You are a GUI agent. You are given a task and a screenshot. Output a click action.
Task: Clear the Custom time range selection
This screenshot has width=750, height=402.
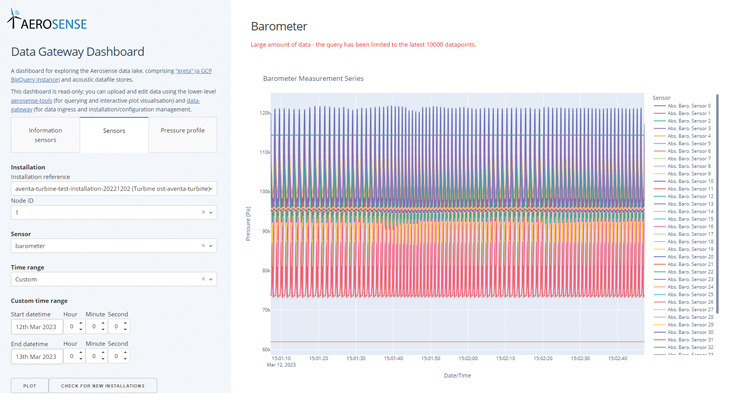click(x=203, y=280)
